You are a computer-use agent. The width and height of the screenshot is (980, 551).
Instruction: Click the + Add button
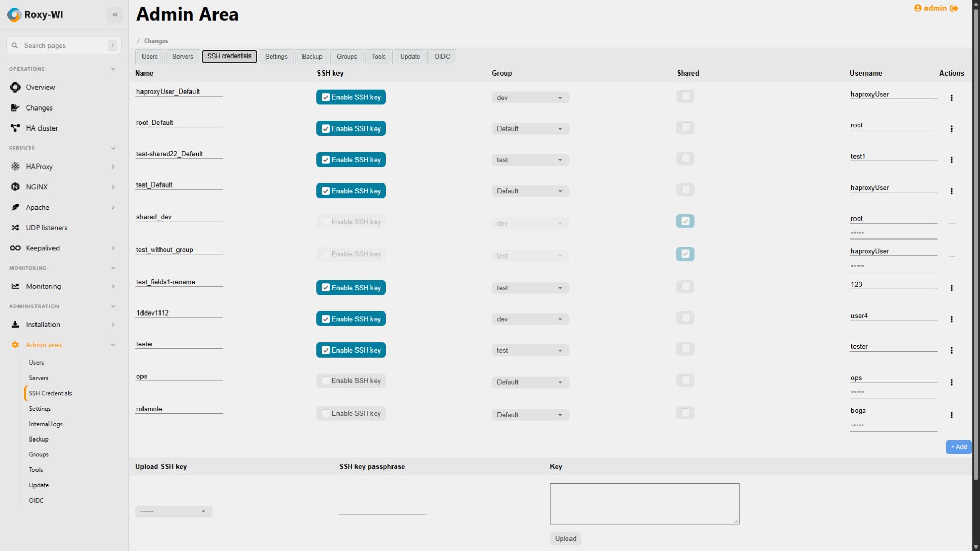point(958,447)
